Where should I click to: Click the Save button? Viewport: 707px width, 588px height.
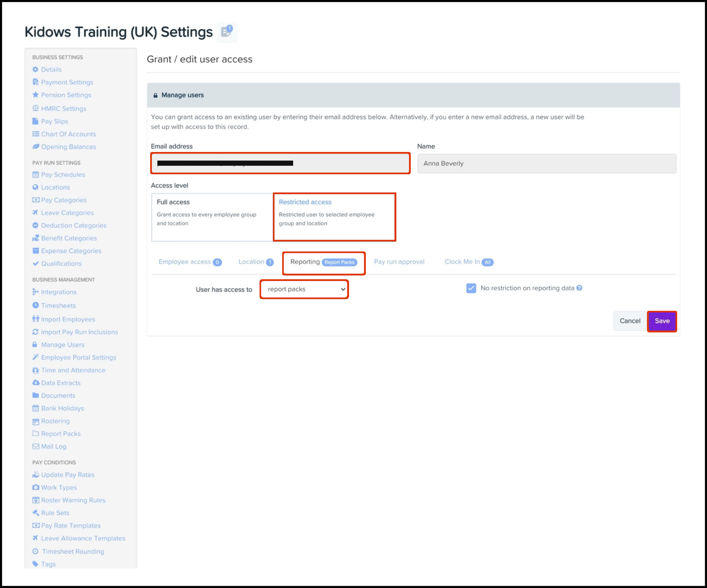click(x=662, y=321)
